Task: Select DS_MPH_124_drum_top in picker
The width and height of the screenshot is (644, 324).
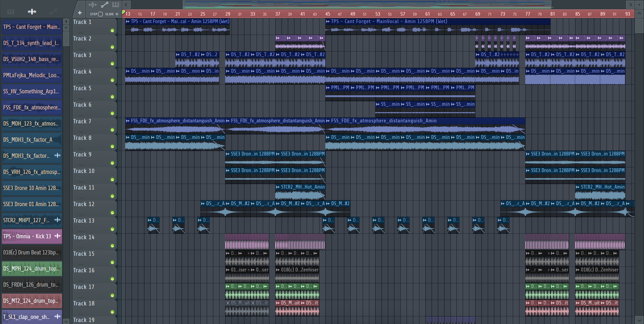Action: 32,269
